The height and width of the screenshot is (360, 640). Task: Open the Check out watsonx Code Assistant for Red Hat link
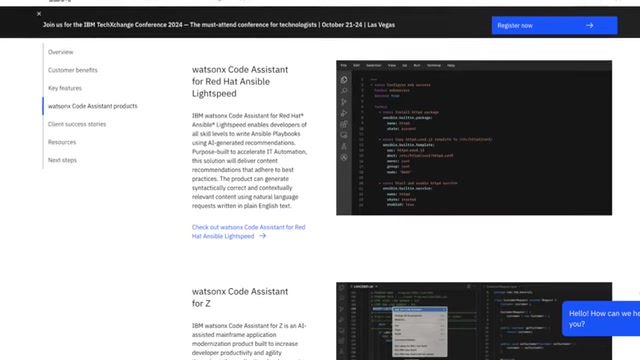249,231
